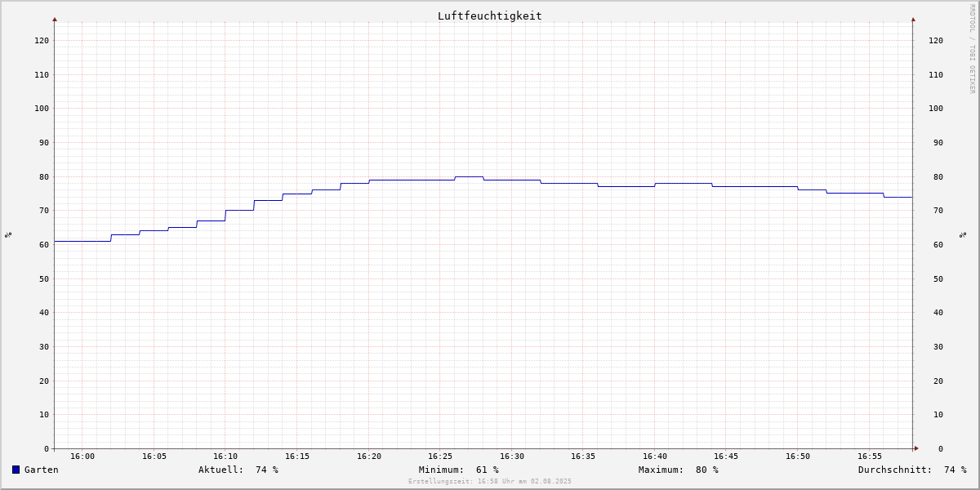
Task: Click 40 on the left y-axis
Action: point(44,312)
